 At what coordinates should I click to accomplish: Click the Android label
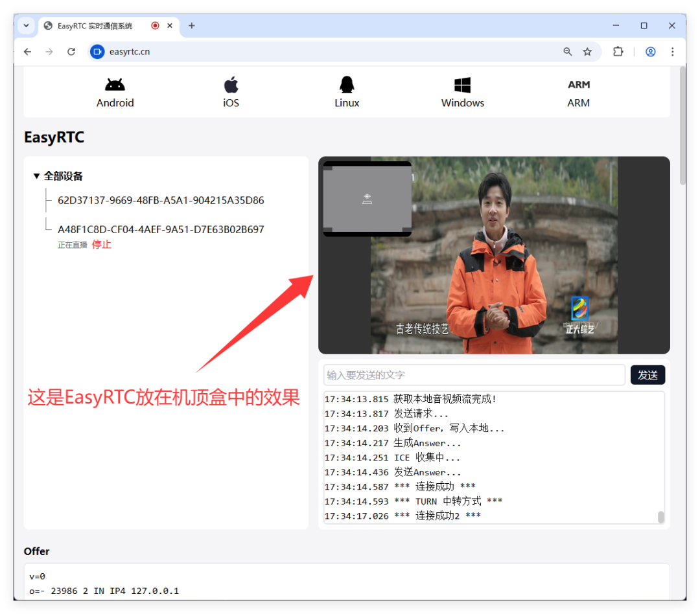[x=115, y=103]
